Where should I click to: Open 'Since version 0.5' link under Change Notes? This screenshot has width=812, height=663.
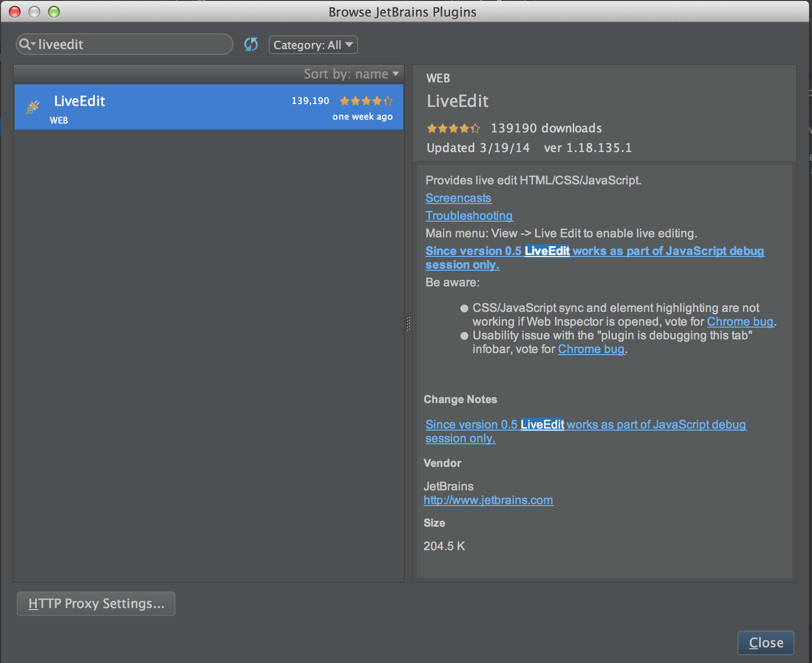(586, 432)
